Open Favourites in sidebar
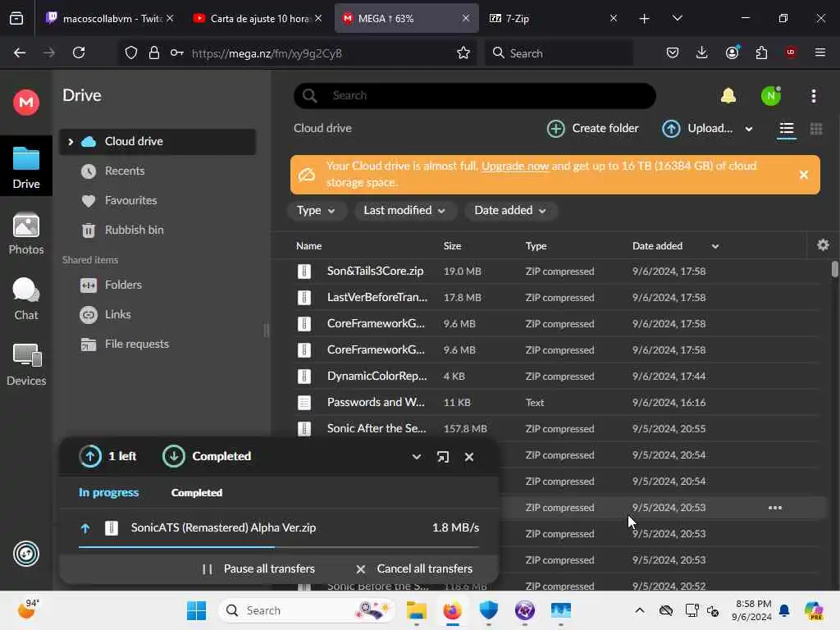Image resolution: width=840 pixels, height=630 pixels. point(130,200)
